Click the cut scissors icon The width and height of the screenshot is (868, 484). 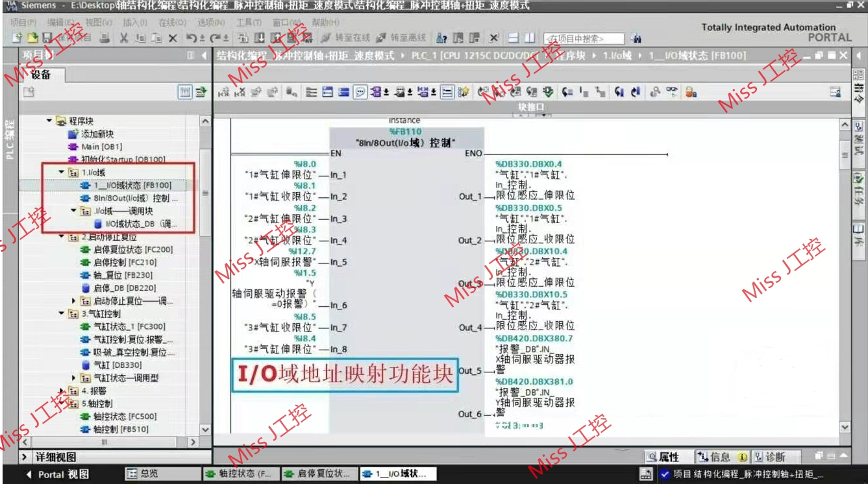(x=124, y=38)
